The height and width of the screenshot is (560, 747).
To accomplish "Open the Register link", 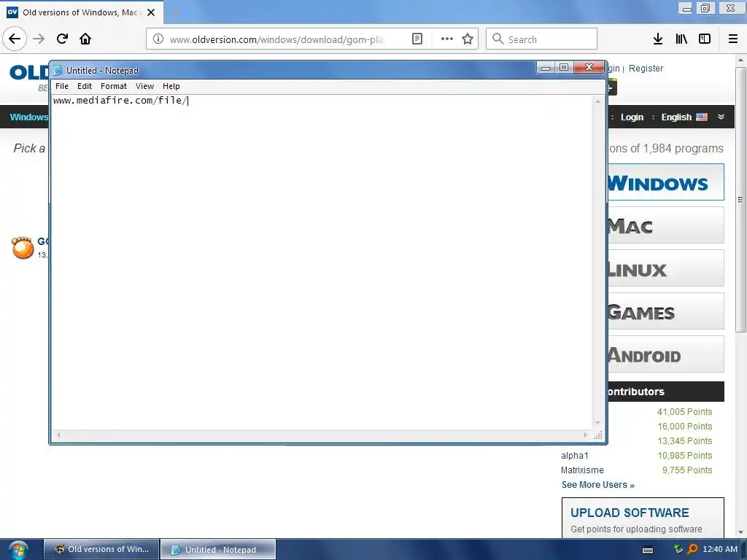I will point(646,68).
